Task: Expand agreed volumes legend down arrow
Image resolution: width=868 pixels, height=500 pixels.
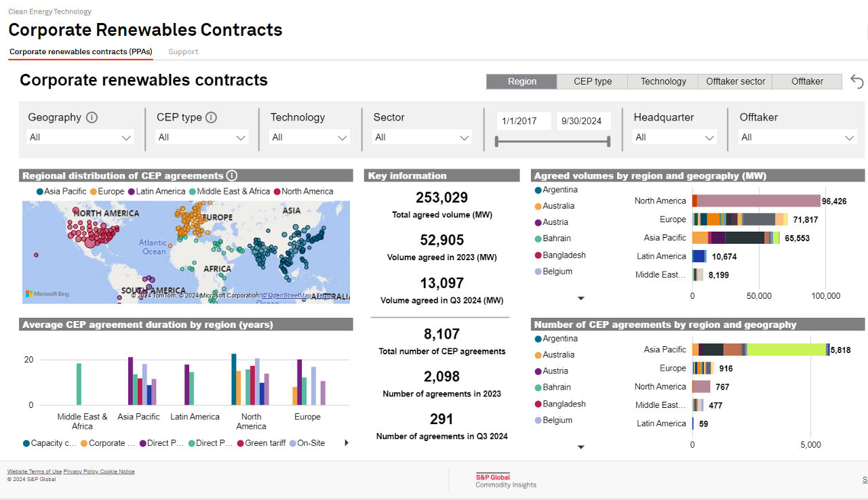Action: (x=580, y=298)
